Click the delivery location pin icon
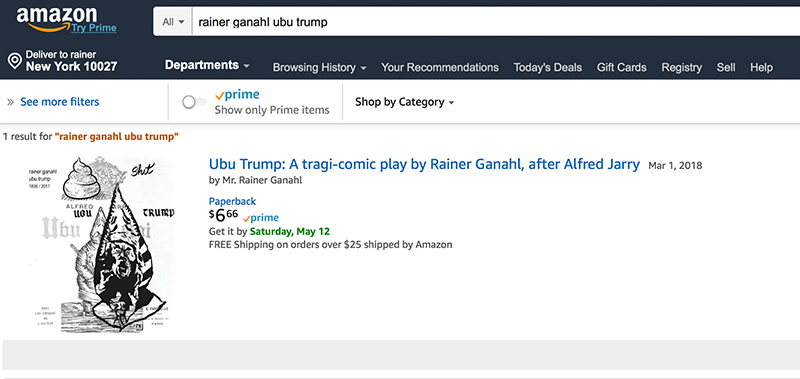This screenshot has height=379, width=800. [x=14, y=61]
